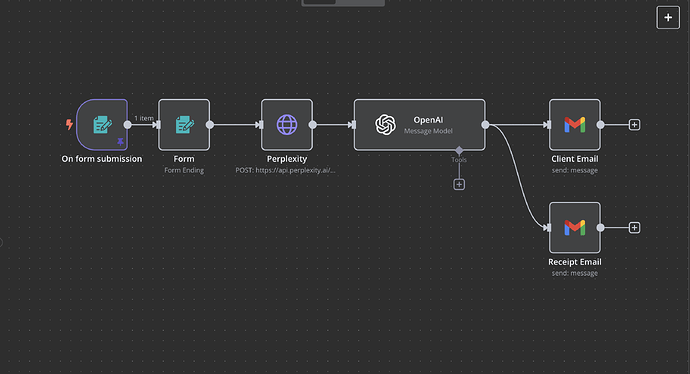Click the add node plus button top-right
Viewport: 690px width, 374px height.
pyautogui.click(x=668, y=18)
